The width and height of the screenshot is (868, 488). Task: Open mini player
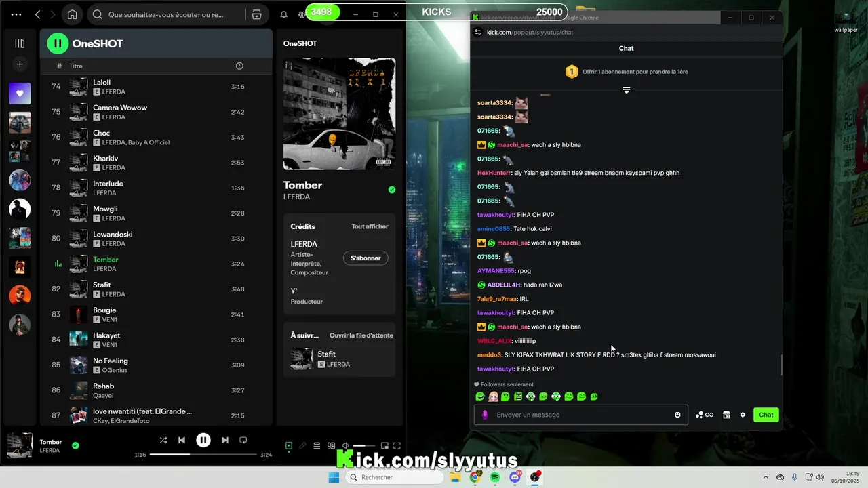pyautogui.click(x=384, y=445)
